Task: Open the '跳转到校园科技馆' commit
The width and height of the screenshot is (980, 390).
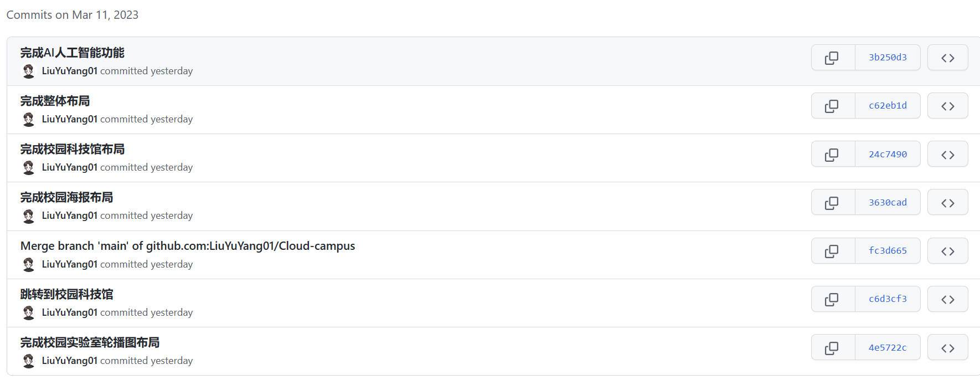Action: [66, 294]
